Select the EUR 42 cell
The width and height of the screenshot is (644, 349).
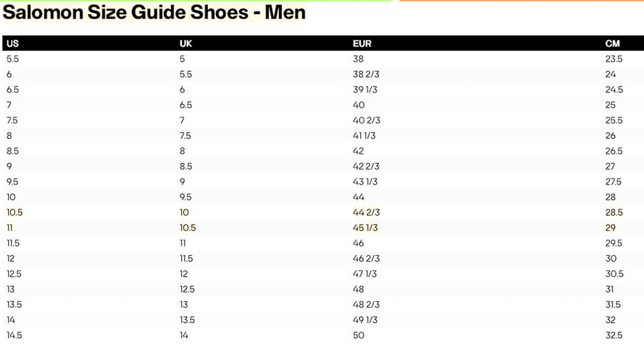[358, 151]
